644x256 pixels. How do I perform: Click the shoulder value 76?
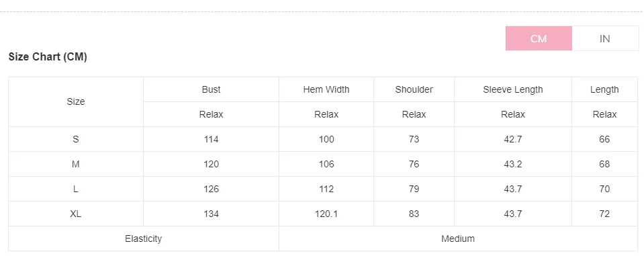414,164
